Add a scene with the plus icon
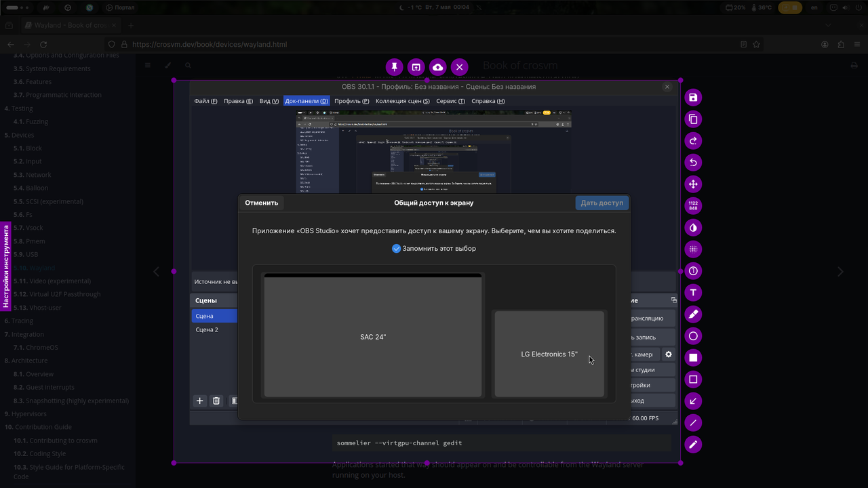The height and width of the screenshot is (488, 868). (200, 401)
